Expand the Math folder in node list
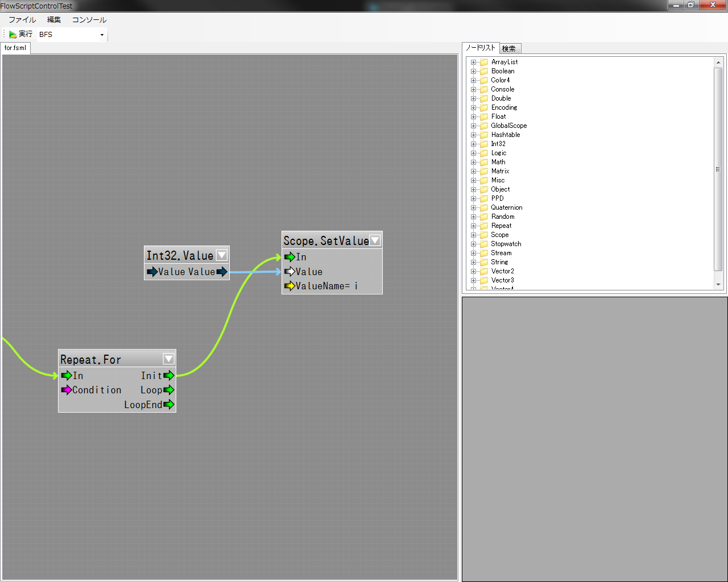 (473, 162)
